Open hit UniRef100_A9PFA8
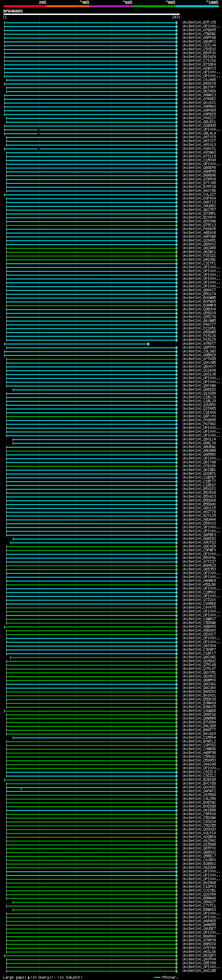 [199, 38]
